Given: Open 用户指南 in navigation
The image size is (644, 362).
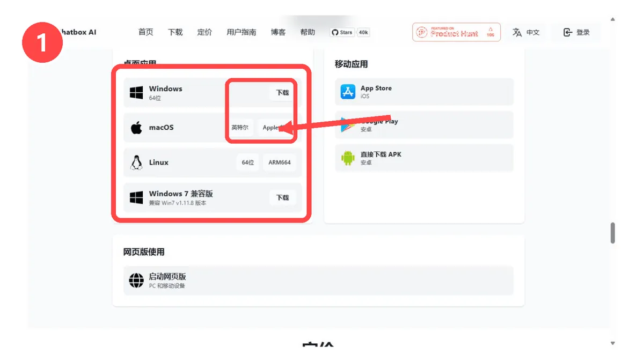Looking at the screenshot, I should [x=241, y=32].
